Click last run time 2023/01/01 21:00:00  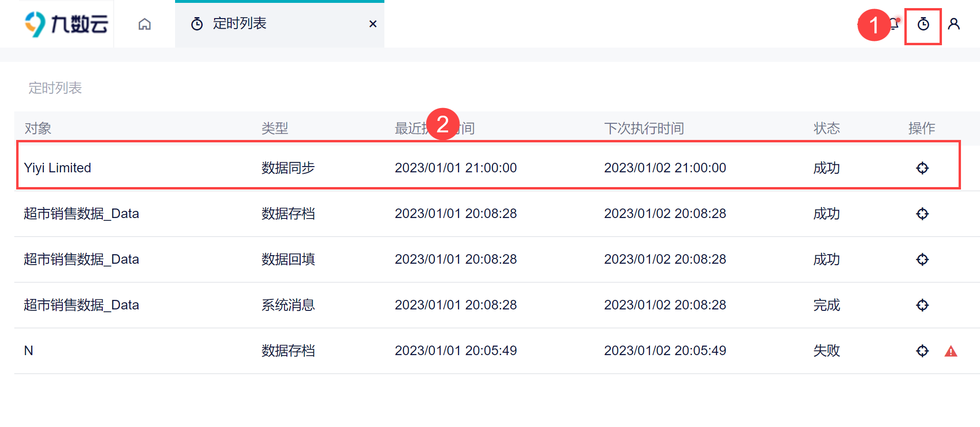[x=456, y=168]
